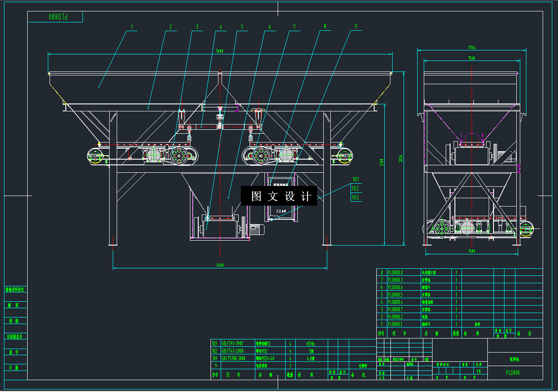Click the 配料机 drawing title
The height and width of the screenshot is (392, 558).
pos(515,359)
